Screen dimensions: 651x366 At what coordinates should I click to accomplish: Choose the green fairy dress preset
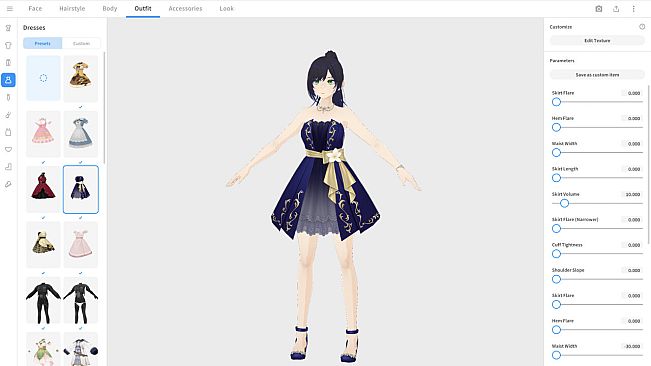(43, 349)
